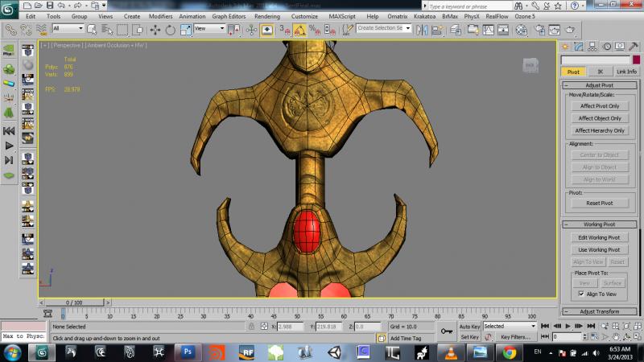Click the ViewCube in viewport
644x362 pixels.
click(x=531, y=65)
